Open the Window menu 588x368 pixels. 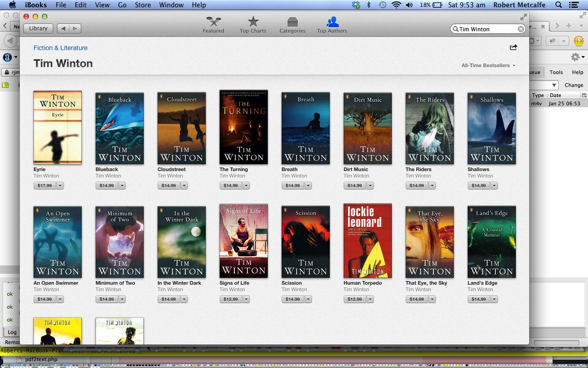click(x=171, y=5)
